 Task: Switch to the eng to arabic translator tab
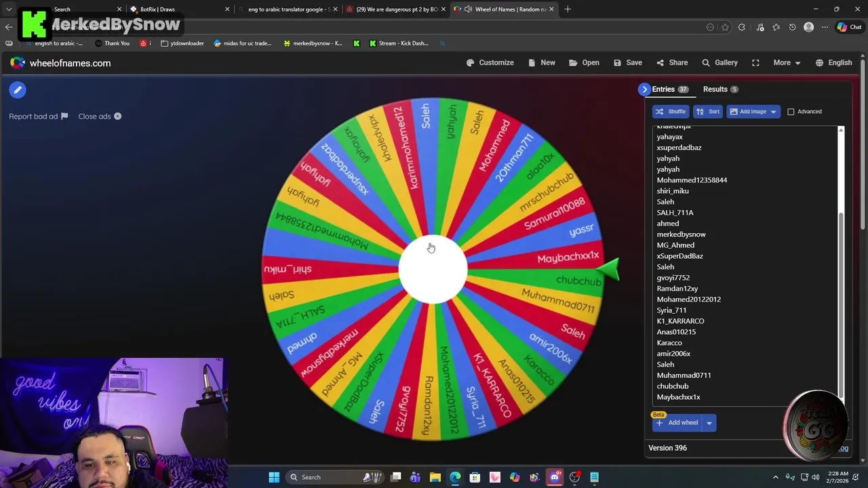coord(289,9)
